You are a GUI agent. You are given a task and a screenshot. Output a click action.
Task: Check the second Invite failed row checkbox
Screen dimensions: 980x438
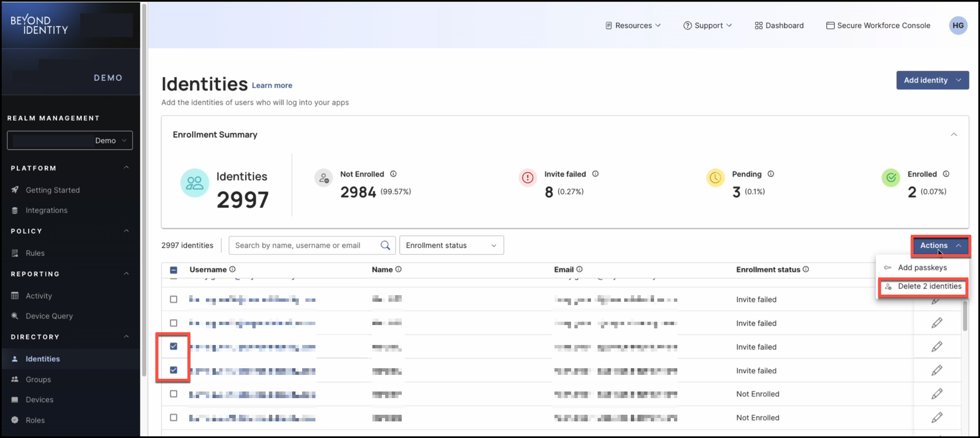(x=174, y=323)
